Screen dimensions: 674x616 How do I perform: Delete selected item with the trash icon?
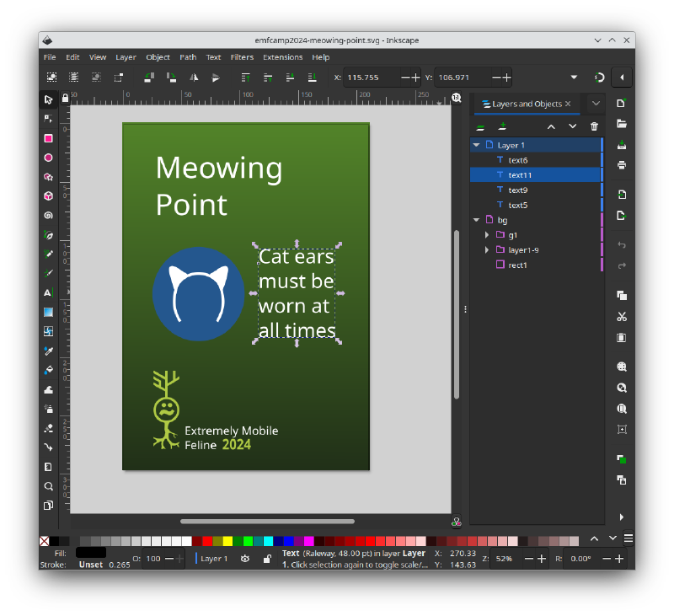[594, 126]
